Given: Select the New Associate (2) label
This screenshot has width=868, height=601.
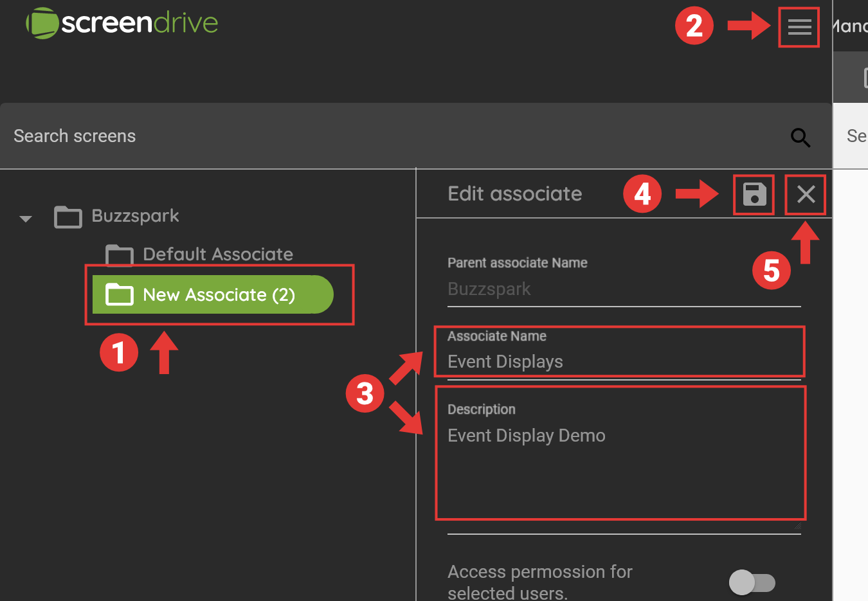Looking at the screenshot, I should 219,295.
